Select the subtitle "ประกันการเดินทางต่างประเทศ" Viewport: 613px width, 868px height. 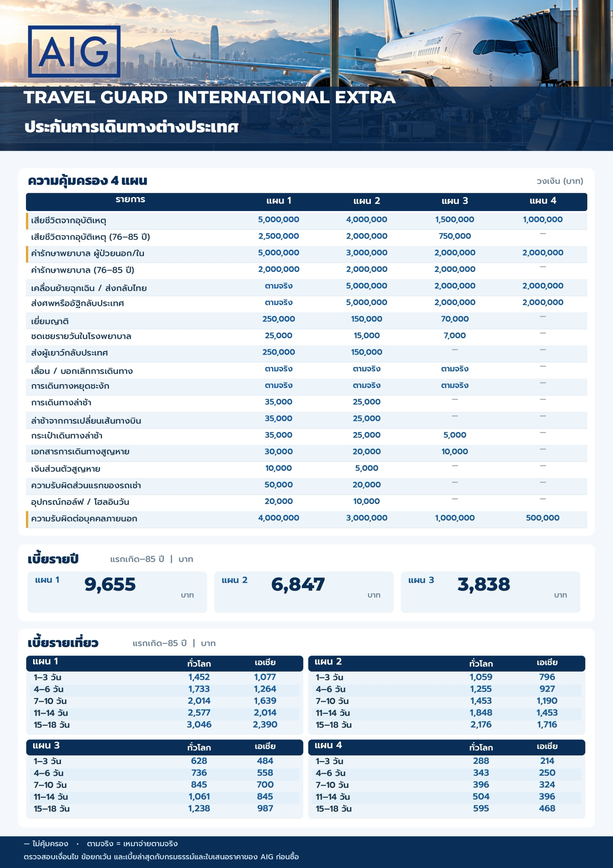click(x=131, y=127)
